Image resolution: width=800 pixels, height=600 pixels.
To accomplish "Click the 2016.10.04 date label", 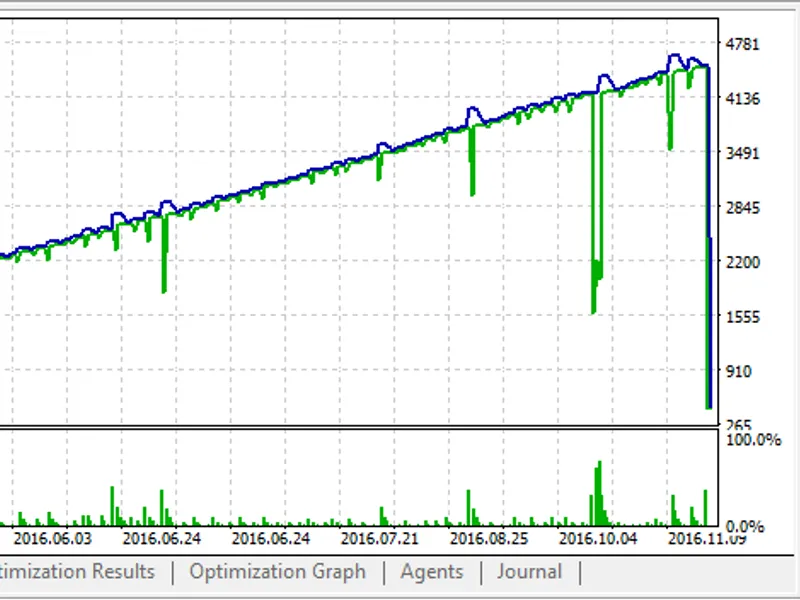I will point(598,538).
